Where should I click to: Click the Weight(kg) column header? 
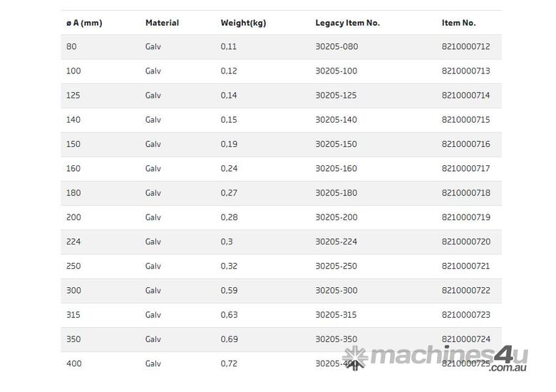pyautogui.click(x=243, y=23)
